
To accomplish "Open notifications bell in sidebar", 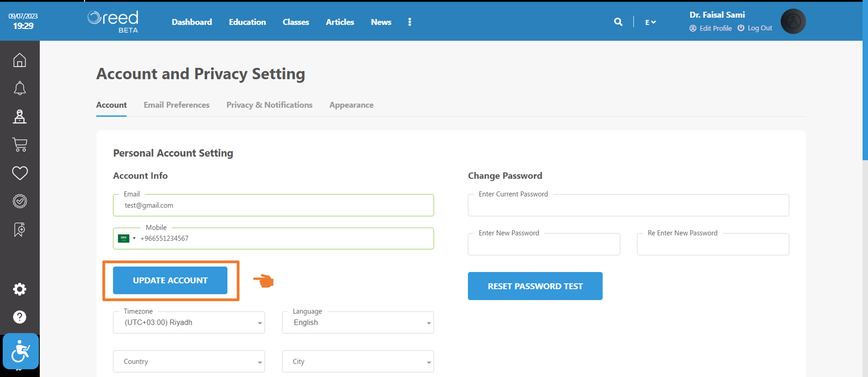I will coord(20,88).
